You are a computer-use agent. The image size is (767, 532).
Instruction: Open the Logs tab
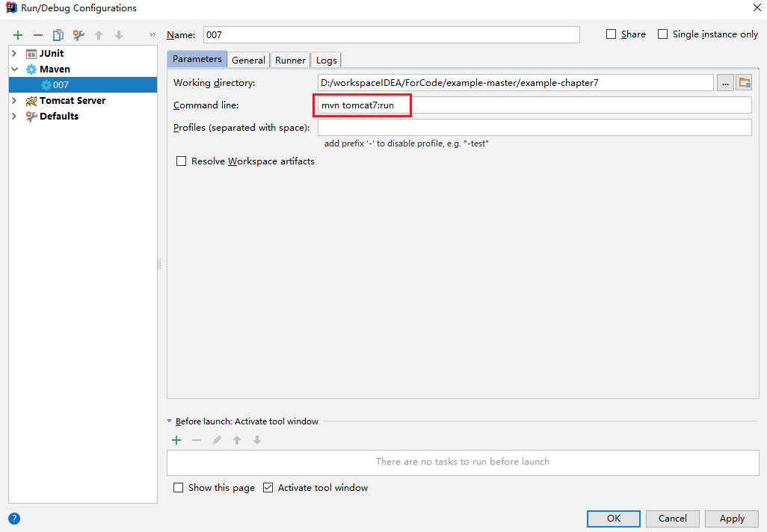326,60
